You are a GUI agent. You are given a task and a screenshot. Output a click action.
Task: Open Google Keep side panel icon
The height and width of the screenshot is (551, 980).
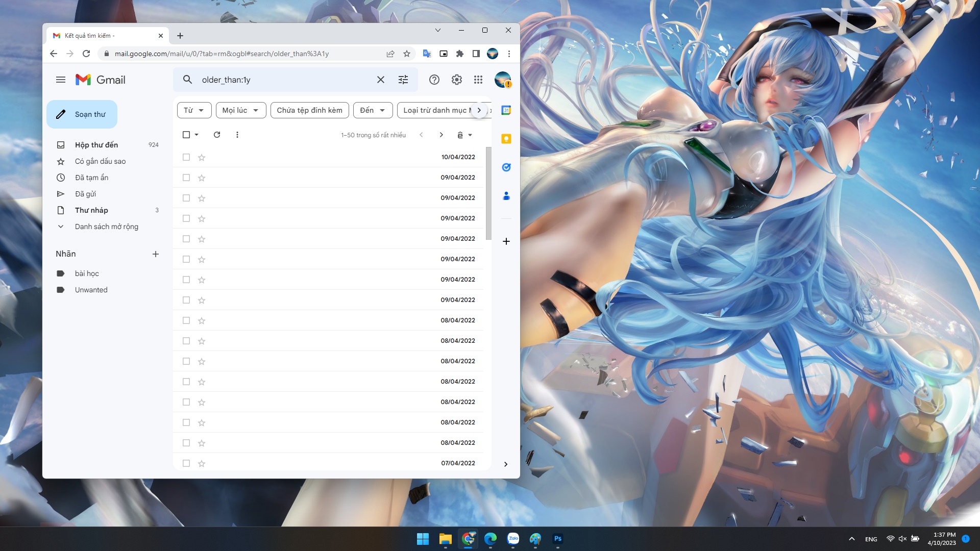(x=506, y=139)
